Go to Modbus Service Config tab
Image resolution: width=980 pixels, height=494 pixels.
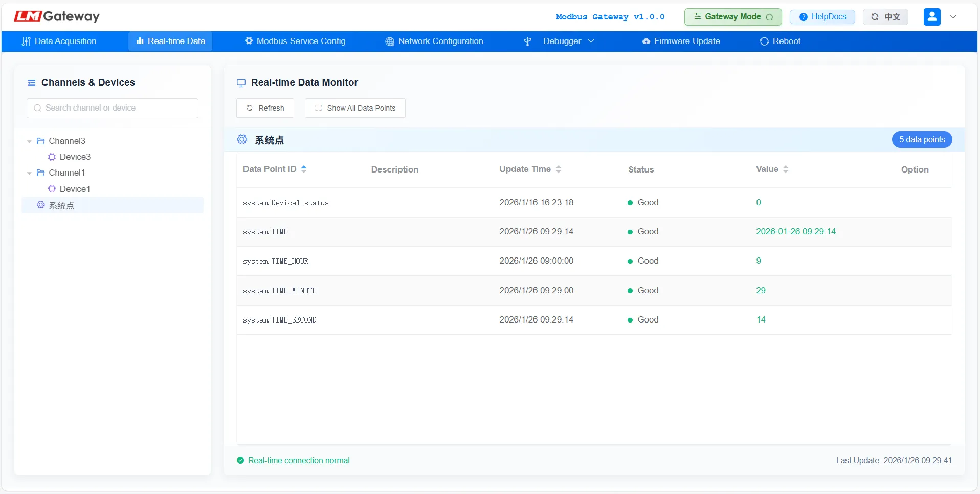point(295,41)
